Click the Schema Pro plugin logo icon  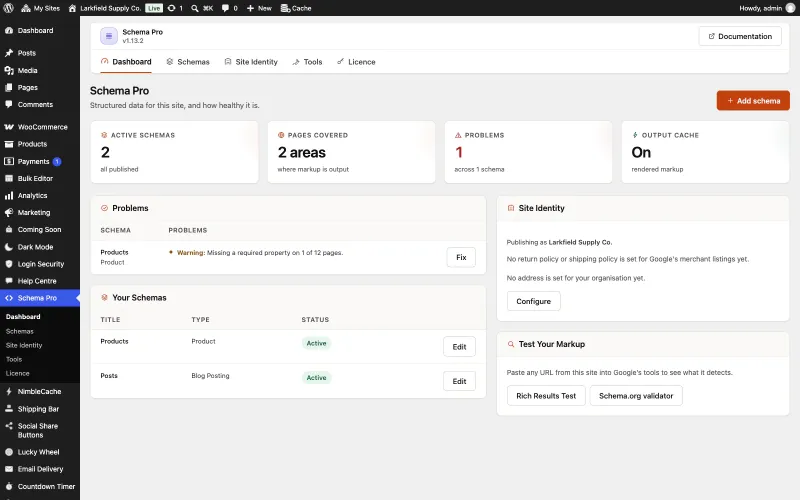click(x=109, y=36)
